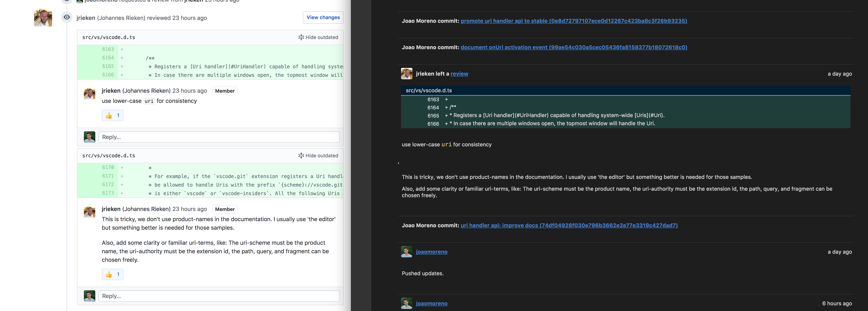Open the promote uri handler api commit link

[x=573, y=21]
